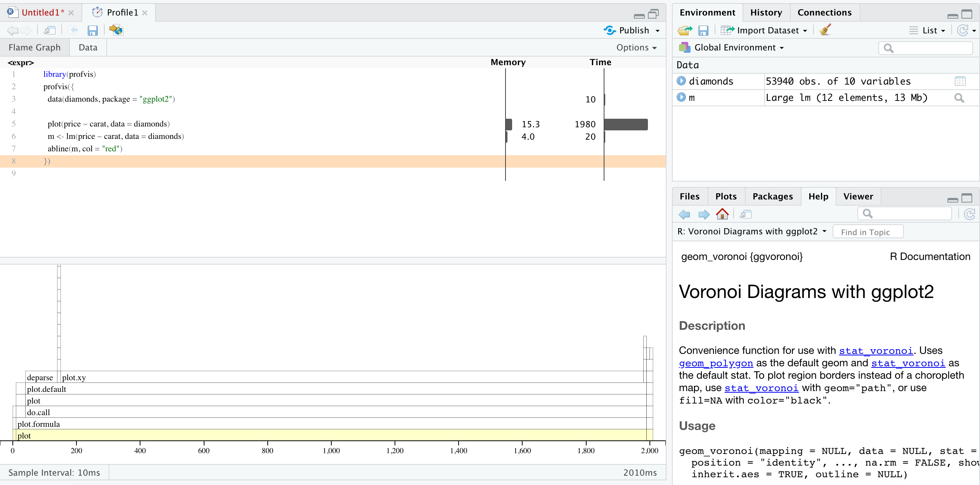Click the Find in Topic field
This screenshot has width=980, height=485.
point(868,232)
